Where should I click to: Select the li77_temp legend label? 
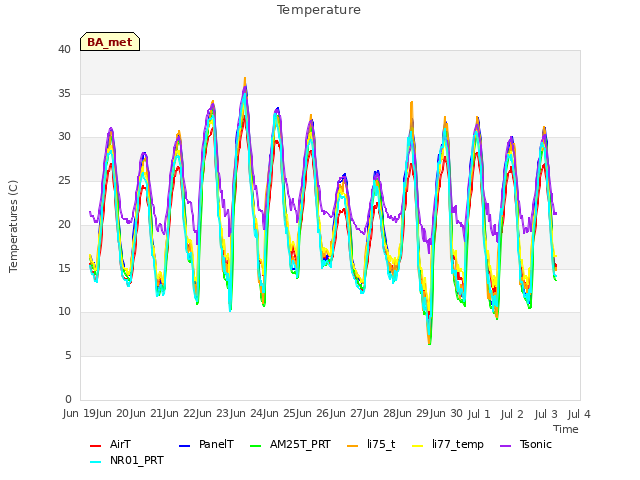458,444
